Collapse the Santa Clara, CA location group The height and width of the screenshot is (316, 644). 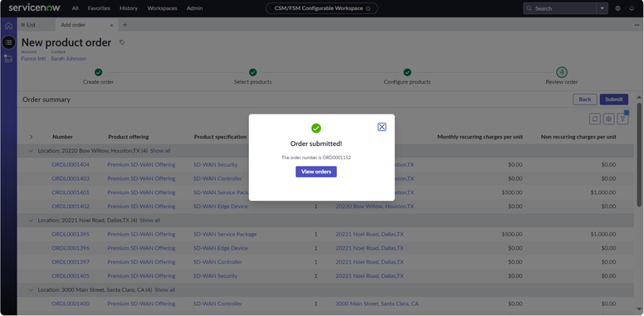tap(31, 289)
